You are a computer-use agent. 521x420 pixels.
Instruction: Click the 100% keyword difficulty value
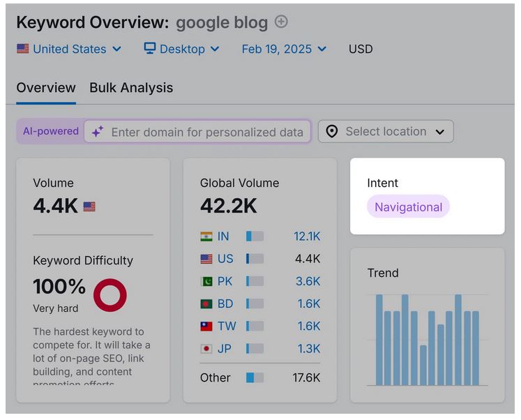tap(59, 287)
